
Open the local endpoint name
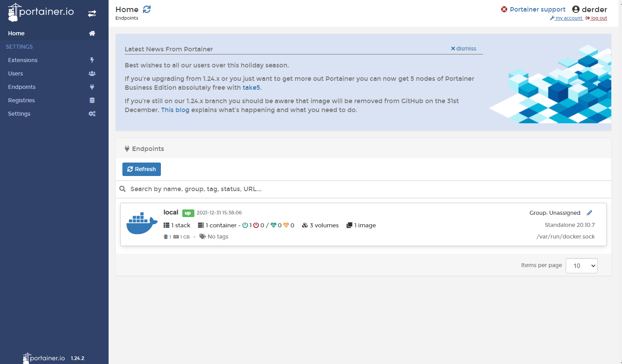pyautogui.click(x=171, y=212)
